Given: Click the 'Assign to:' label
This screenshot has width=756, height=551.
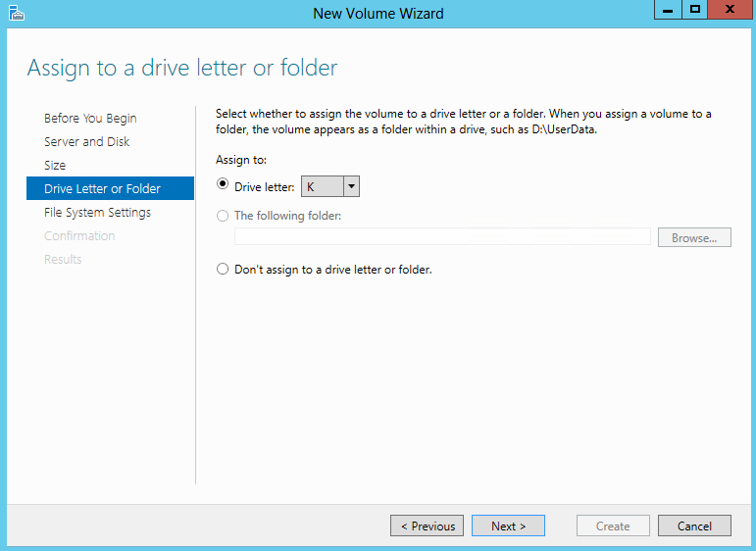Looking at the screenshot, I should tap(241, 160).
